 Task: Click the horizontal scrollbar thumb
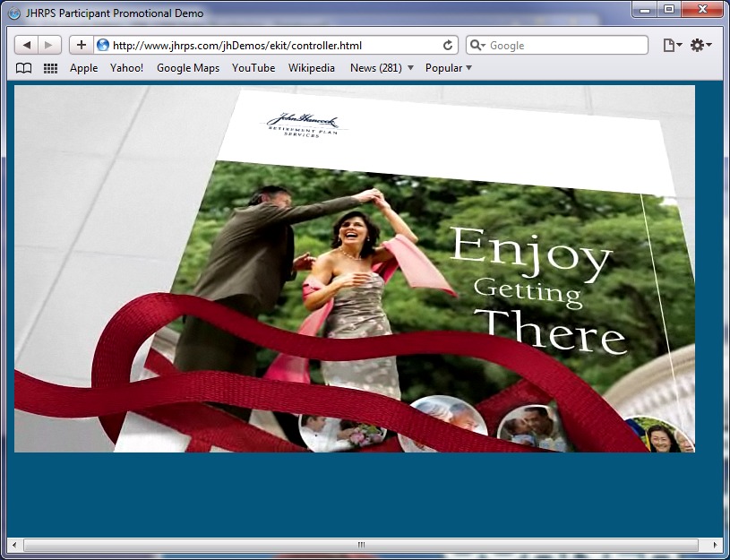(361, 545)
